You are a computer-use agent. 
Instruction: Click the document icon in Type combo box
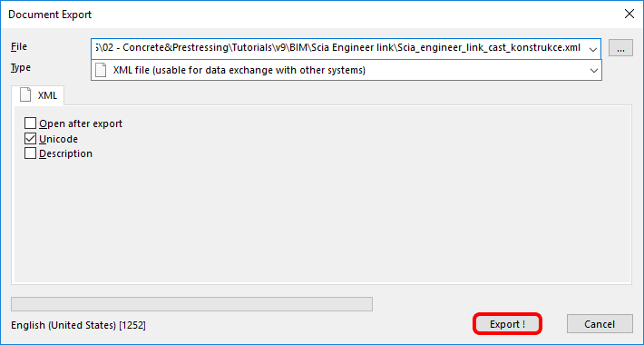coord(101,70)
